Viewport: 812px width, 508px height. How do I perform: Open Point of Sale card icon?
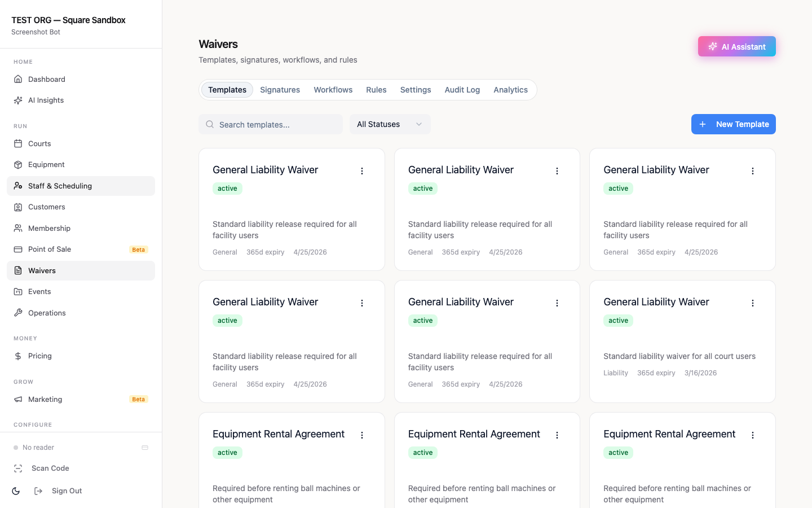(x=18, y=249)
